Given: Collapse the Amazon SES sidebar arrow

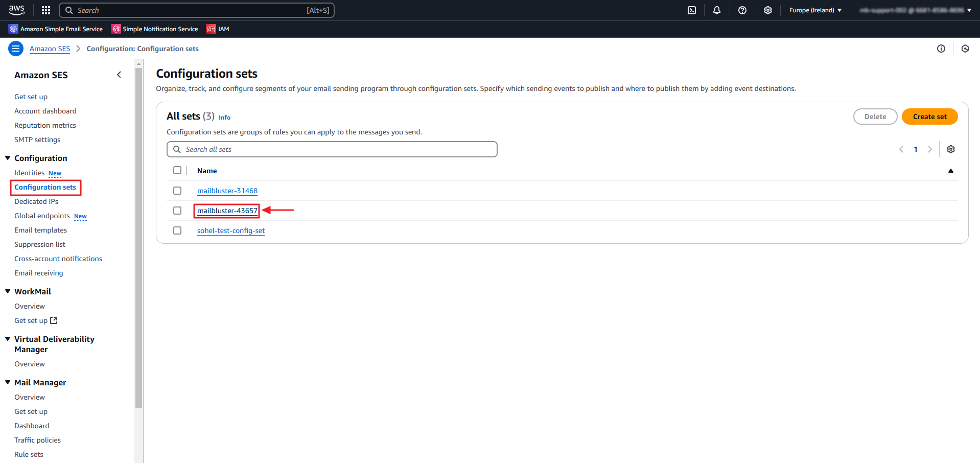Looking at the screenshot, I should click(x=119, y=75).
